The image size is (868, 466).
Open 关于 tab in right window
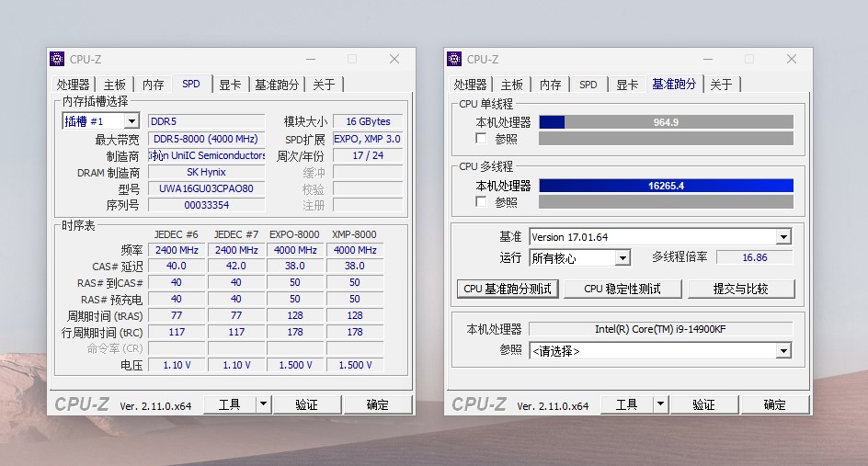pos(721,85)
